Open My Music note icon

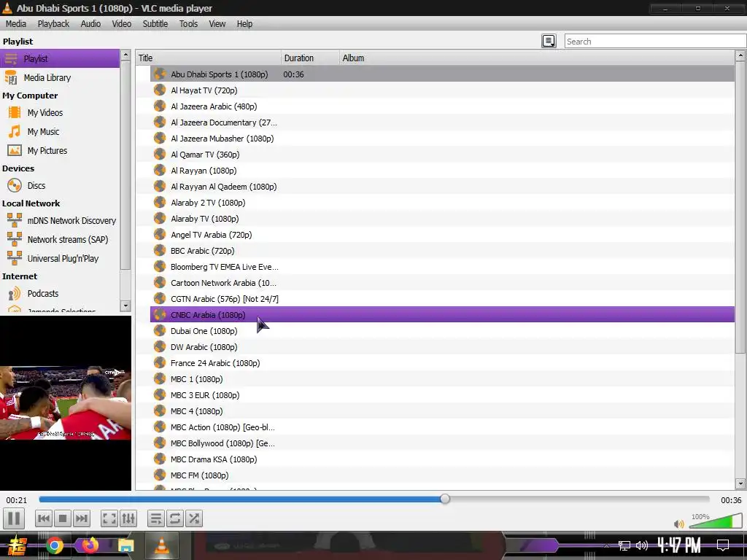tap(15, 131)
